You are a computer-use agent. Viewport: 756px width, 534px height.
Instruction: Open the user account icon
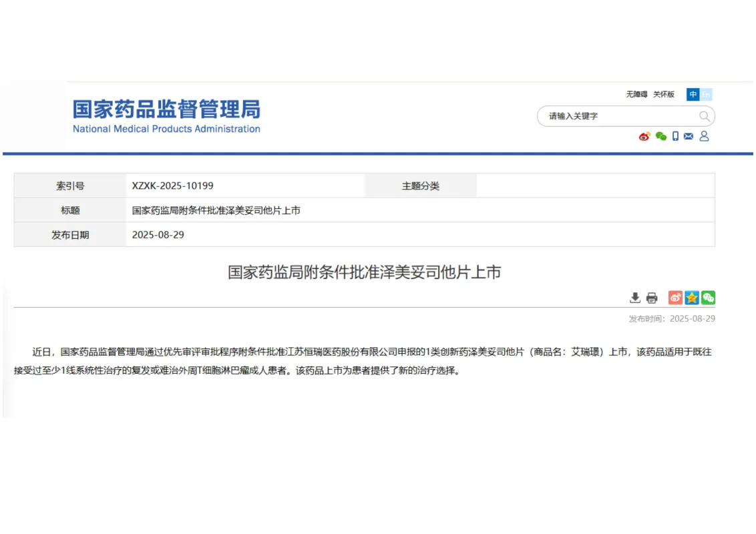coord(705,136)
